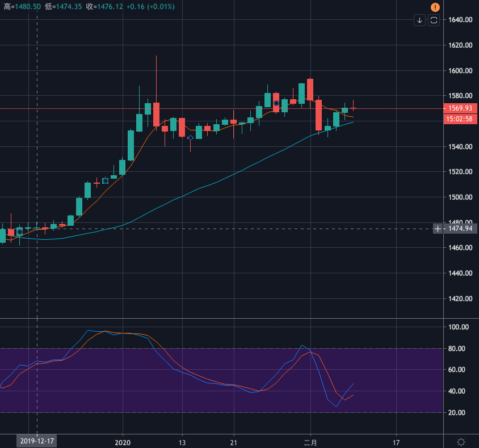Click the crosshair price label 1474.94
Screen dimensions: 479x448
(x=460, y=229)
